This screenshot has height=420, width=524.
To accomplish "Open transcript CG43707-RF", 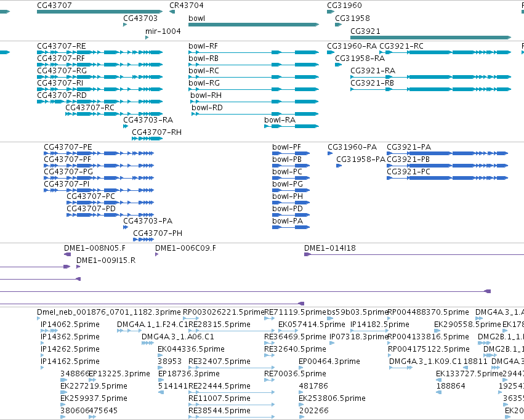I will point(100,65).
